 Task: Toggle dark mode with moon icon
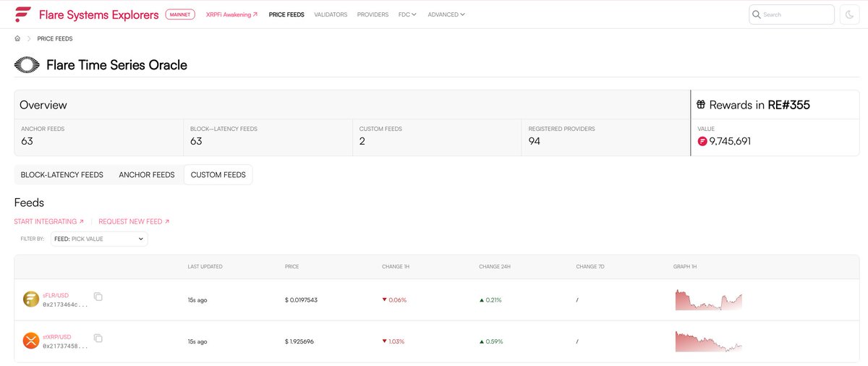849,14
